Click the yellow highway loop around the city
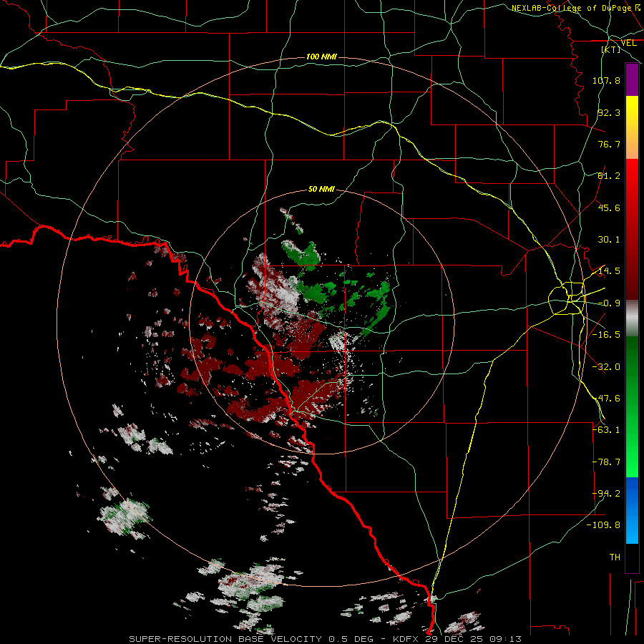 click(x=567, y=298)
